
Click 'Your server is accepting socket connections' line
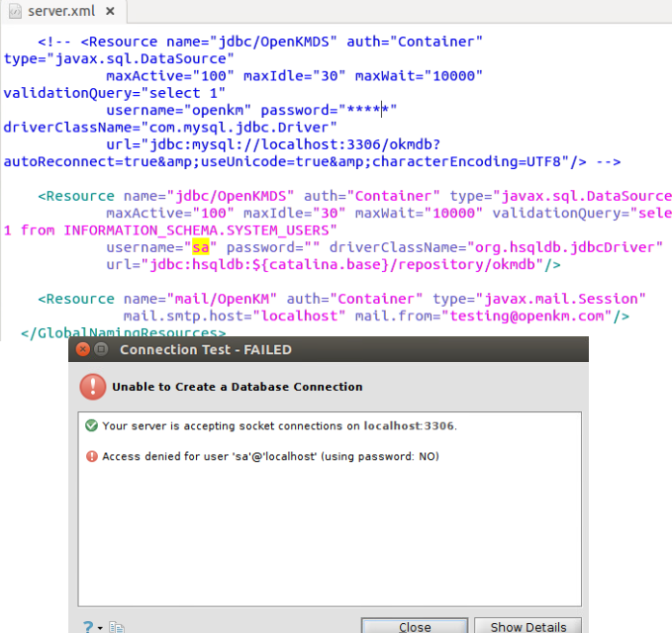279,426
